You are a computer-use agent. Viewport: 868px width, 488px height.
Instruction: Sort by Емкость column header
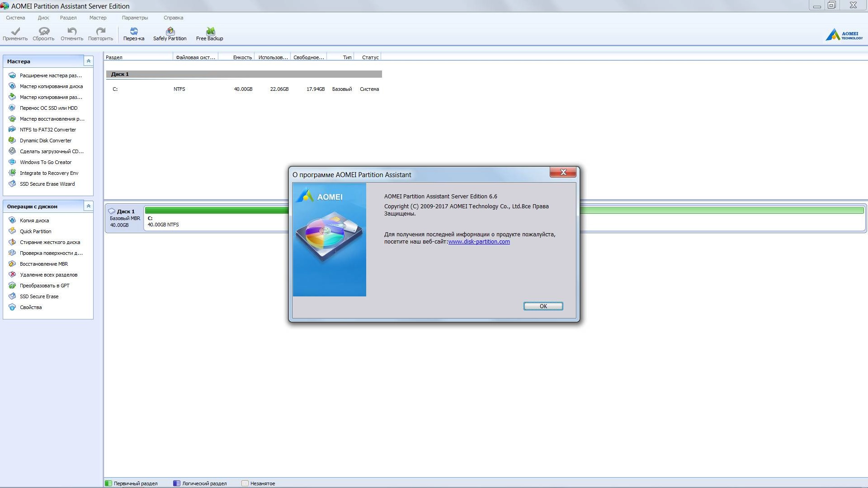(x=236, y=57)
